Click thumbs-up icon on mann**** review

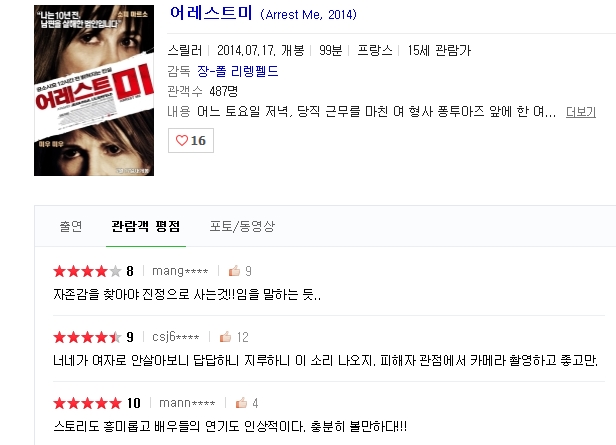[x=241, y=403]
